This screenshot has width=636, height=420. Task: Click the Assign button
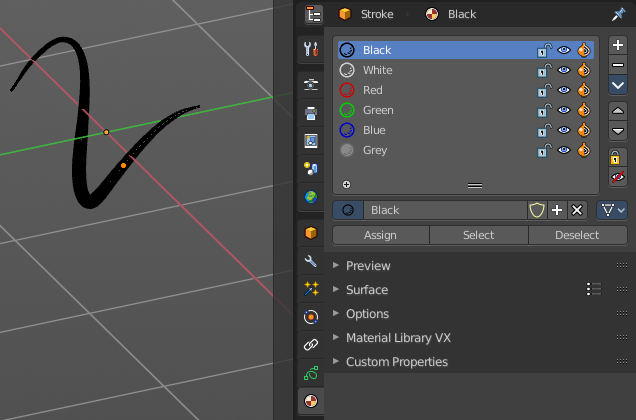380,235
